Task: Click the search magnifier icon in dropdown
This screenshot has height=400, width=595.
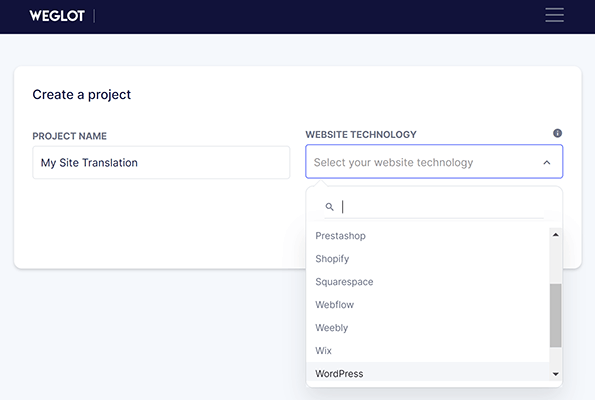Action: pos(329,207)
